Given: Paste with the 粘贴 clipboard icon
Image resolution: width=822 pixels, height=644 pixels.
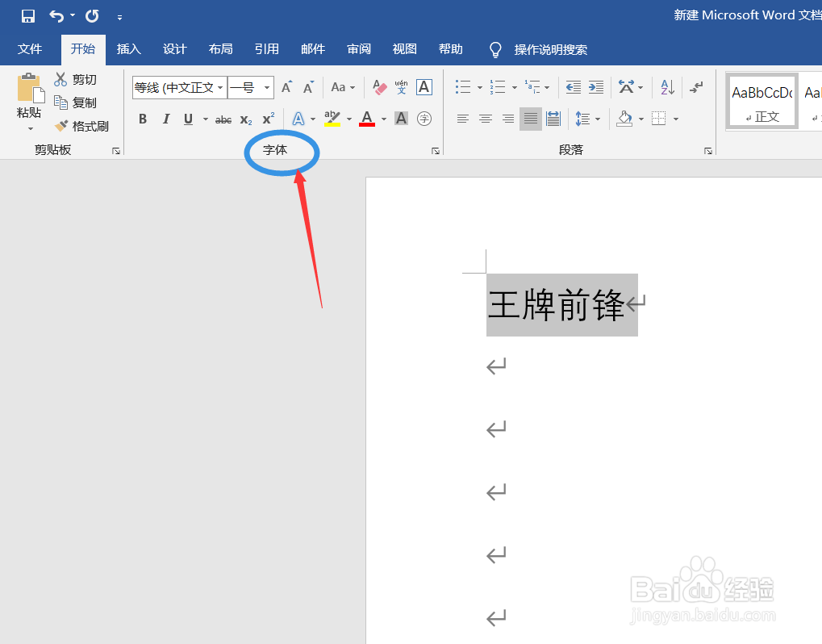Looking at the screenshot, I should (x=29, y=88).
